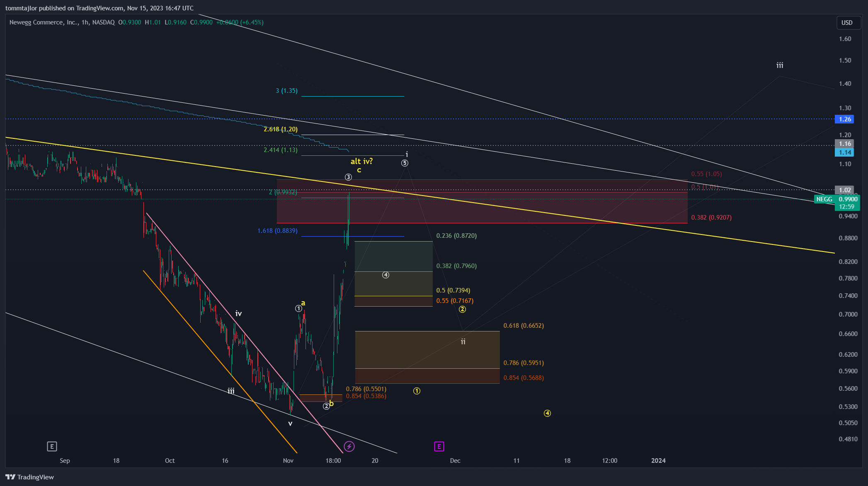Click the '0.236 (0.8720)' retracement label
The image size is (868, 486).
[456, 236]
